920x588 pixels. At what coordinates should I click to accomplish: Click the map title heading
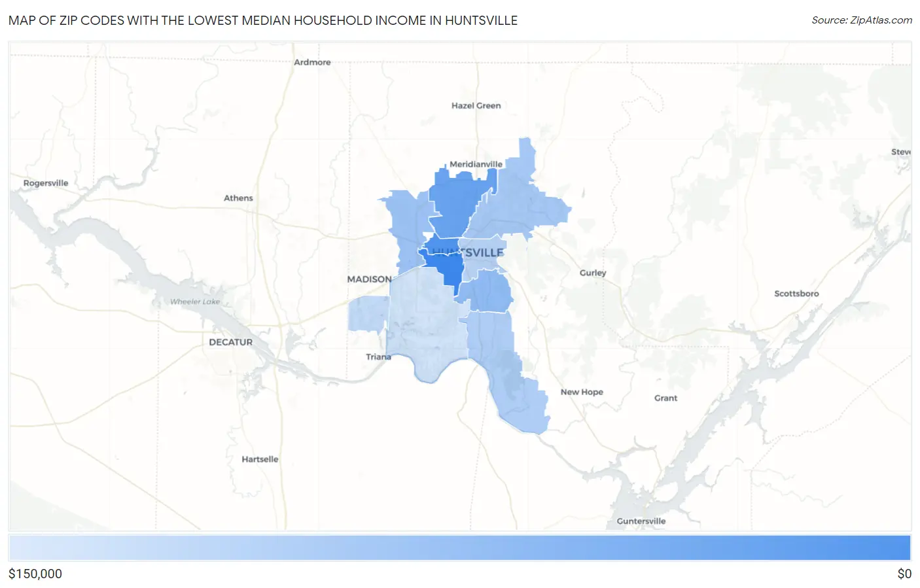pos(263,20)
